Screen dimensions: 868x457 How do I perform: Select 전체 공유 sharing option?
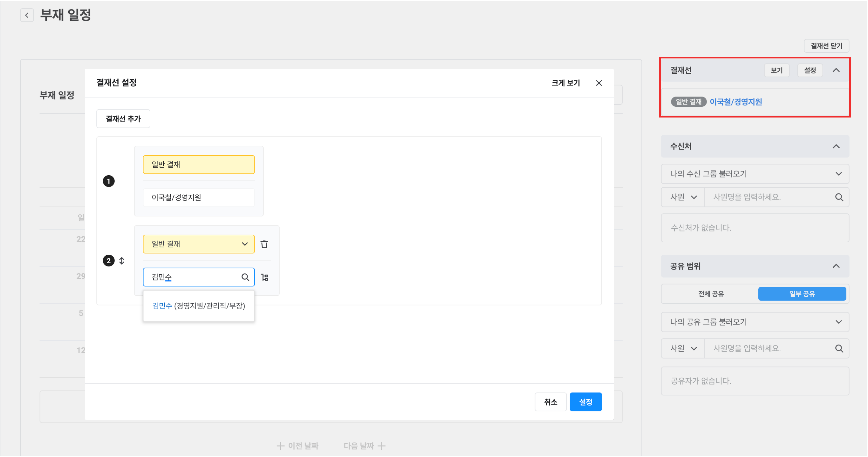(711, 294)
